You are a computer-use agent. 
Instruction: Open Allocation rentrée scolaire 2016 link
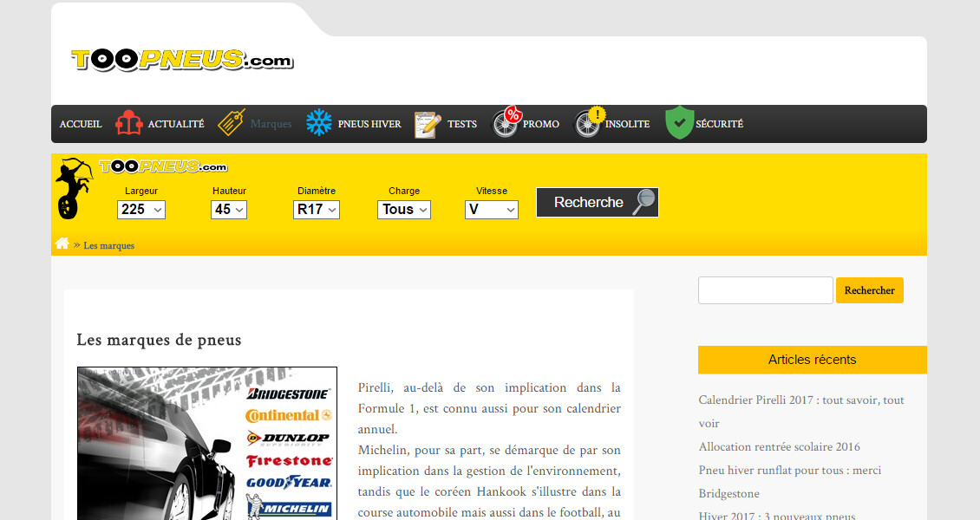(780, 447)
